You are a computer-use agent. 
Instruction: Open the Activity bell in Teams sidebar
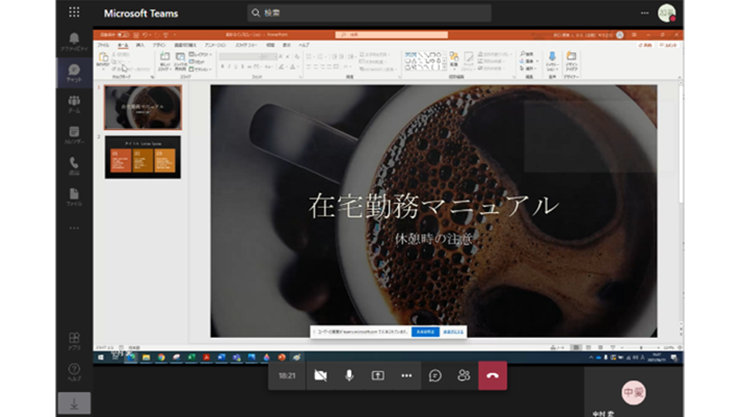74,42
